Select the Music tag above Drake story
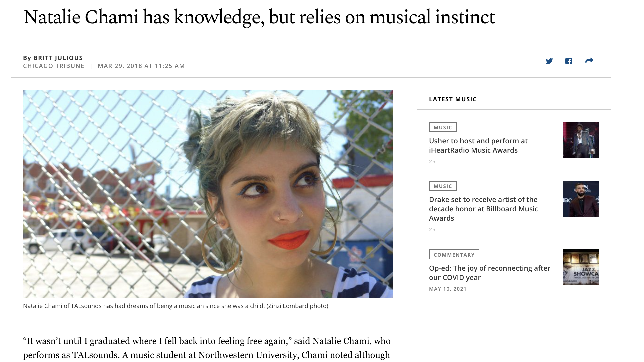The height and width of the screenshot is (362, 644). [443, 186]
